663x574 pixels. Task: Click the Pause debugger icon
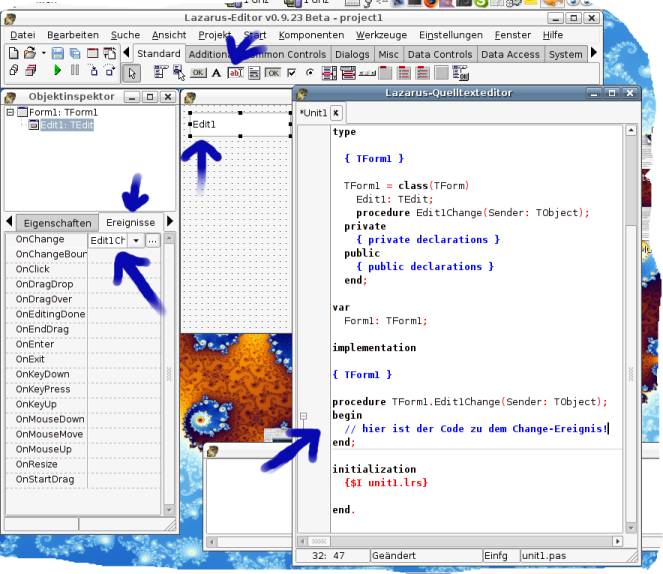(75, 70)
